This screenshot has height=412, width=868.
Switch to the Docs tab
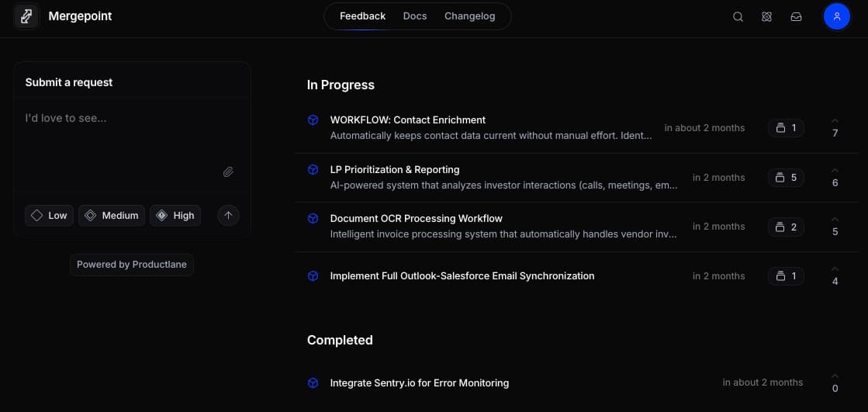pyautogui.click(x=415, y=16)
